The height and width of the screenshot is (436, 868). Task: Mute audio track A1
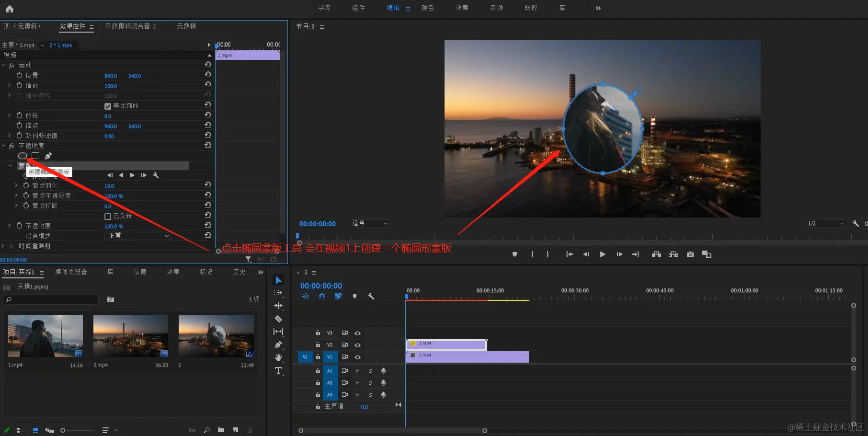357,371
